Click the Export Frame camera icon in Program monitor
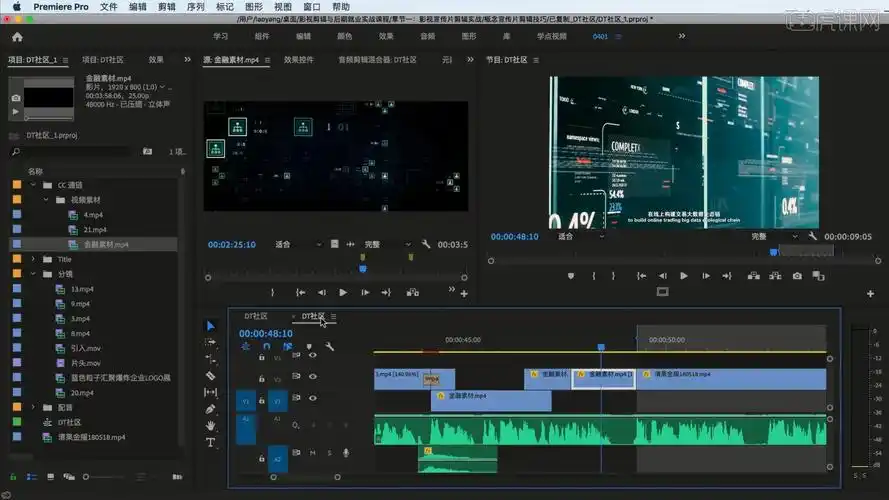 (x=797, y=275)
